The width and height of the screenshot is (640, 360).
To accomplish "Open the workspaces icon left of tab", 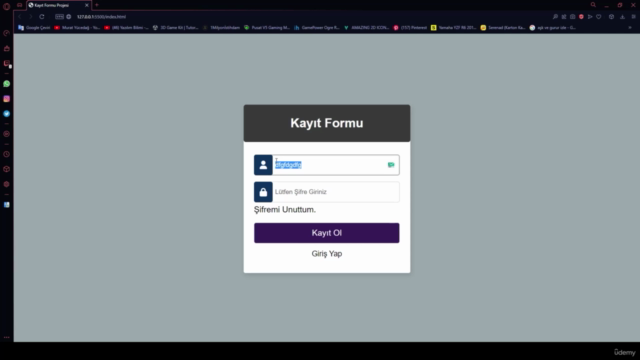I will tap(19, 5).
